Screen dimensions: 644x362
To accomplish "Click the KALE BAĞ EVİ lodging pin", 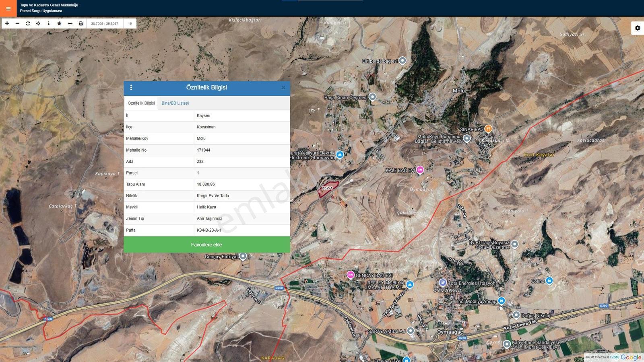I will pos(420,170).
